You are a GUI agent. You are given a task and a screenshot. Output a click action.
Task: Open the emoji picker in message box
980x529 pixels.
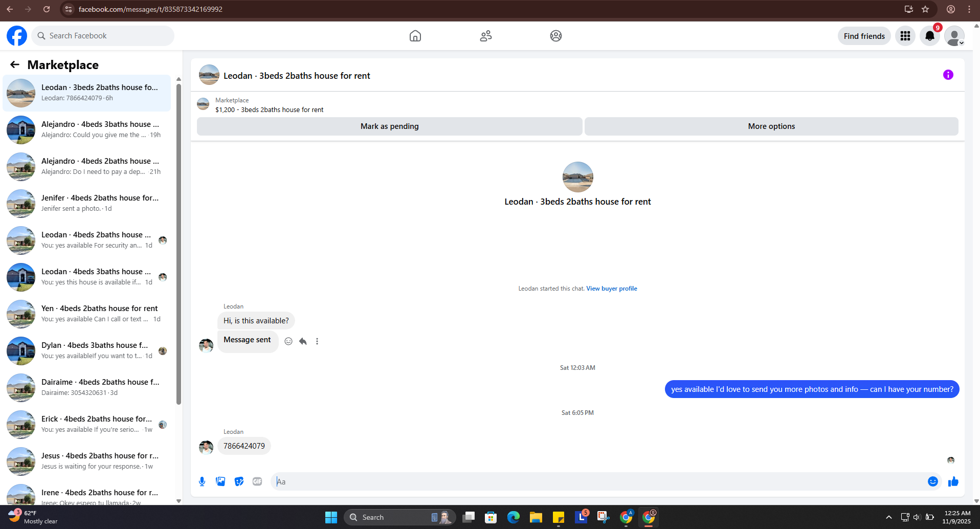pos(933,481)
